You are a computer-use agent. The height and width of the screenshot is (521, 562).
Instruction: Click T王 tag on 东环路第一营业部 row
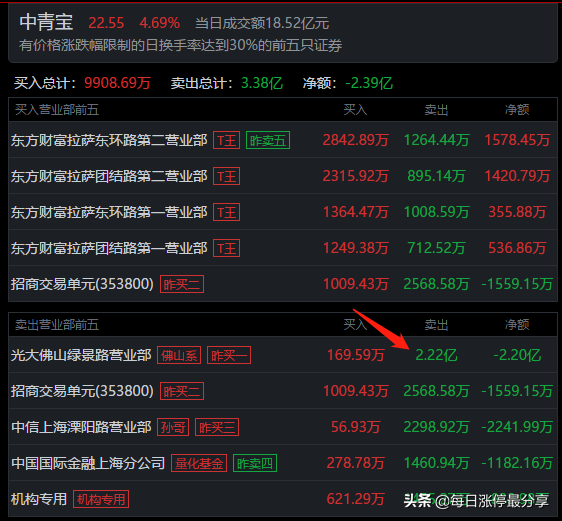click(227, 212)
